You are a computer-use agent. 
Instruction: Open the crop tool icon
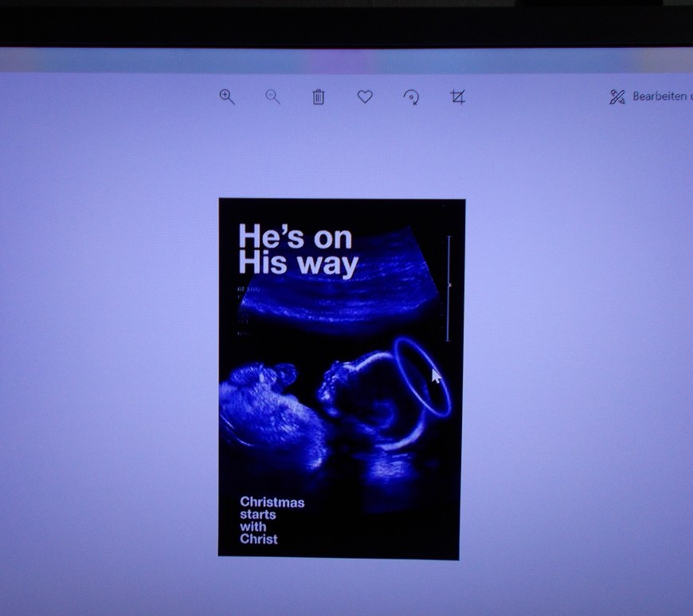pos(457,97)
